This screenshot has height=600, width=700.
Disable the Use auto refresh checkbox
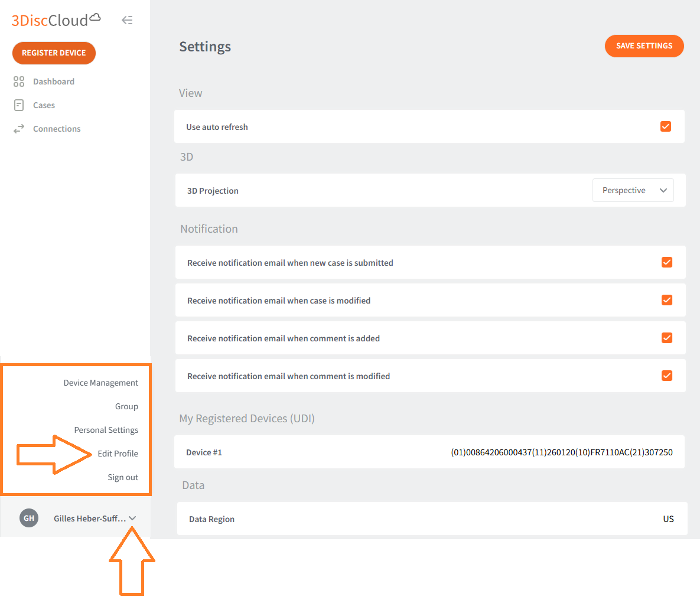pyautogui.click(x=666, y=126)
